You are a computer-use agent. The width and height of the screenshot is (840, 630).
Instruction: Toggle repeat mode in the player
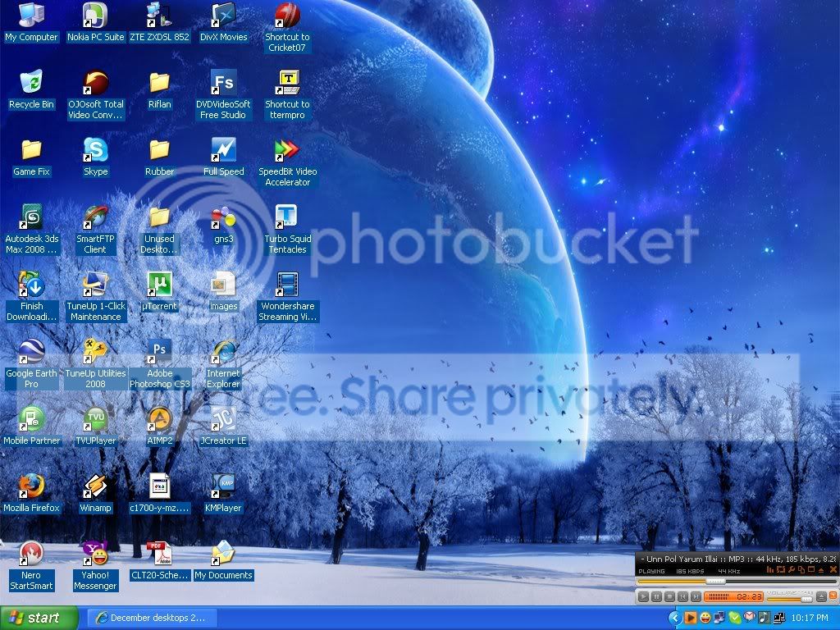781,569
